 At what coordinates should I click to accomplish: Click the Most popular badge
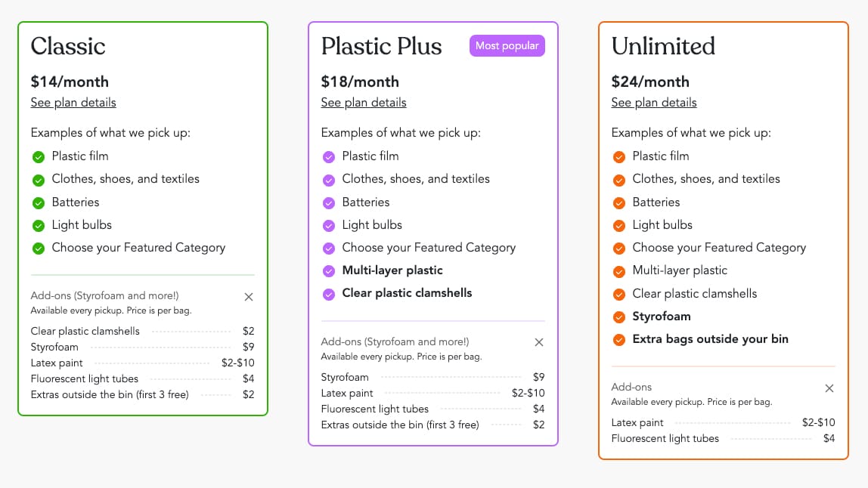(507, 46)
